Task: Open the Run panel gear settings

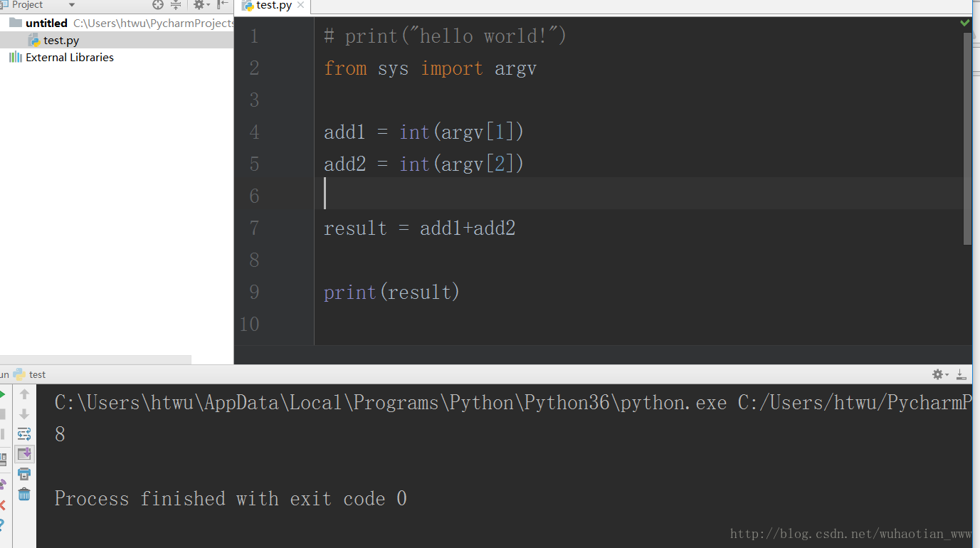Action: click(x=939, y=374)
